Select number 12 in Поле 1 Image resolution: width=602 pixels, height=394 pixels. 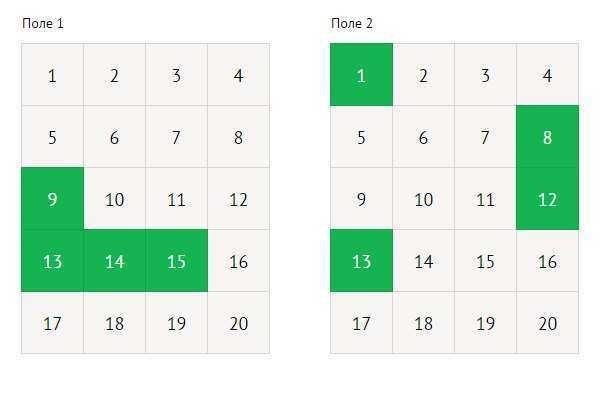click(x=239, y=199)
